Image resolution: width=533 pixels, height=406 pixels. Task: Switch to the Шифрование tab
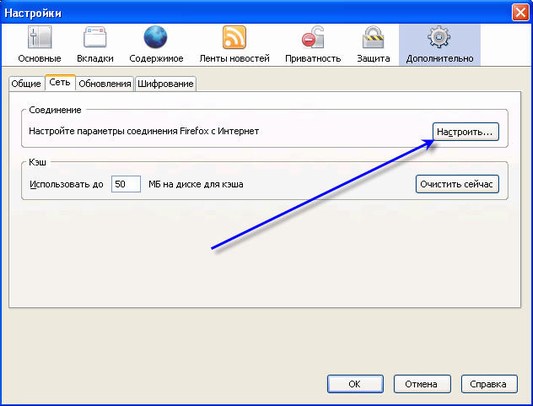[165, 84]
